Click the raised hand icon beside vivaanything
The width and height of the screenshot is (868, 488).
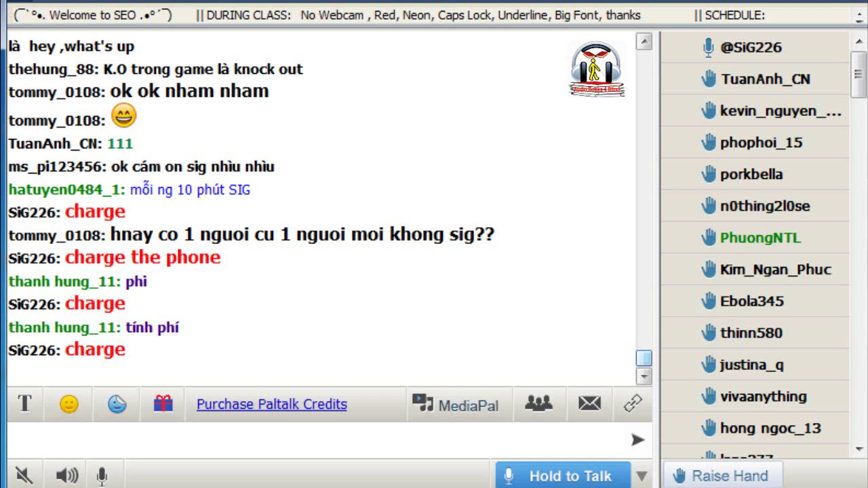point(709,396)
